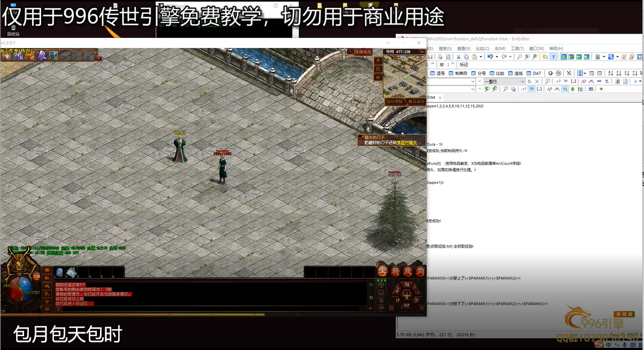This screenshot has width=644, height=350.
Task: Click the first skill icon in buff bar
Action: point(6,57)
